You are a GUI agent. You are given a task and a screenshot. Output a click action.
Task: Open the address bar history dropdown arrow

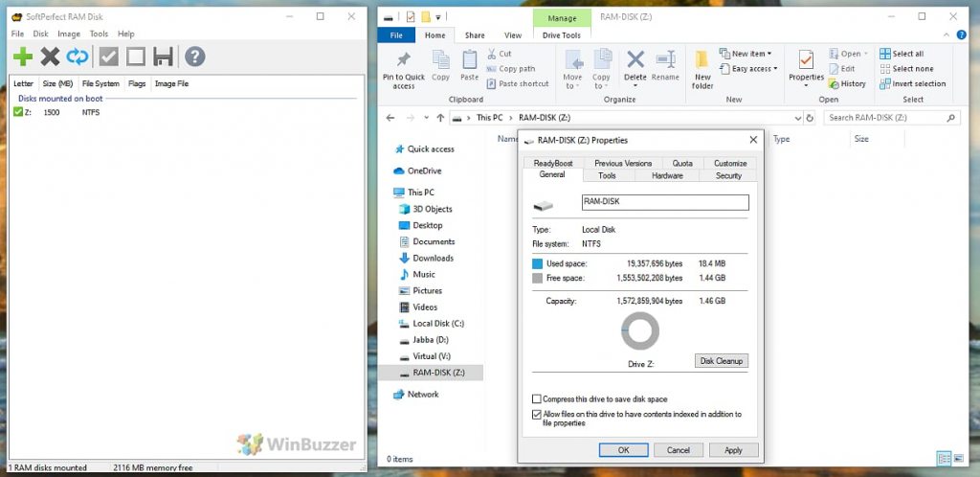pyautogui.click(x=798, y=118)
